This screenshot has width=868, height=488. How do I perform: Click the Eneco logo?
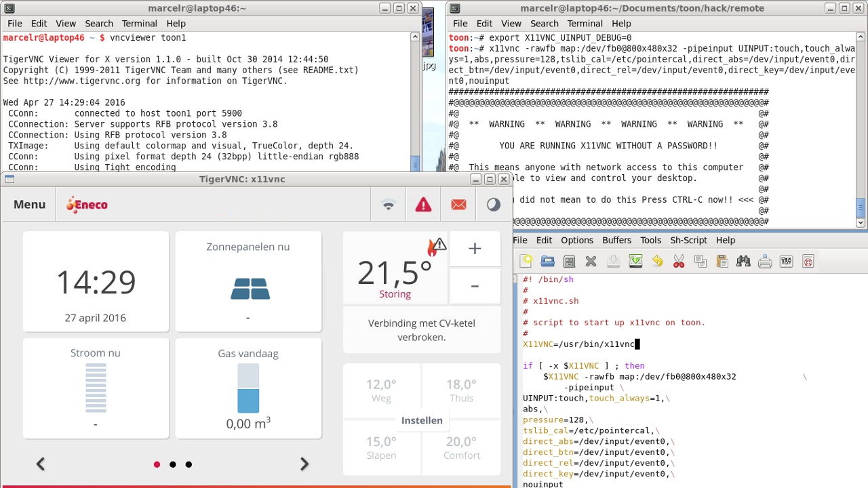coord(87,205)
